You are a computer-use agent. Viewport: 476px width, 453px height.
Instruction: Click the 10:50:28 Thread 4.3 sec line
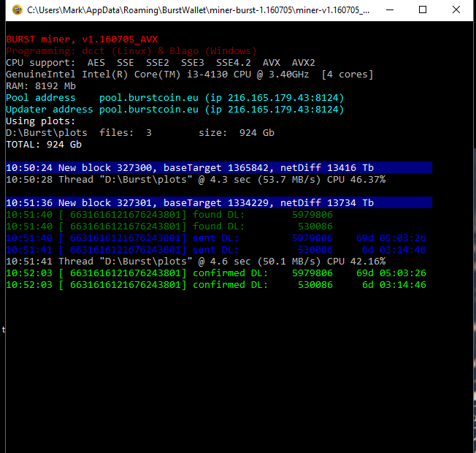tap(196, 180)
